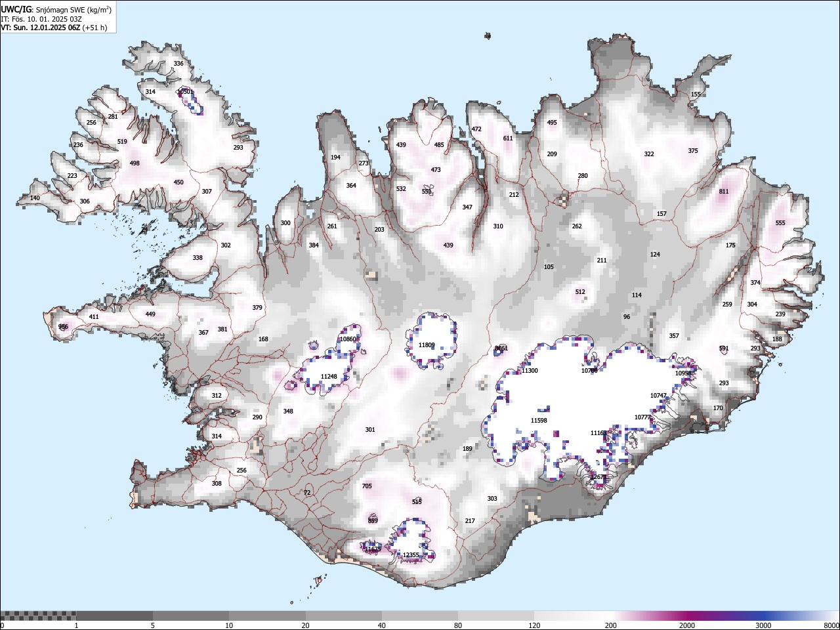
Task: Select the map value 450
Action: click(178, 182)
